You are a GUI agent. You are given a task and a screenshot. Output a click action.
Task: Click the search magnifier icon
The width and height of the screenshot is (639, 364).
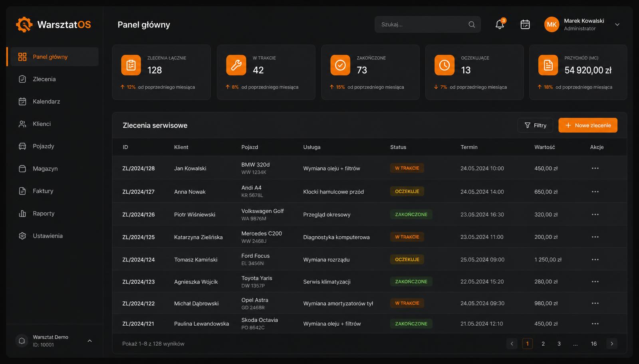pyautogui.click(x=472, y=24)
